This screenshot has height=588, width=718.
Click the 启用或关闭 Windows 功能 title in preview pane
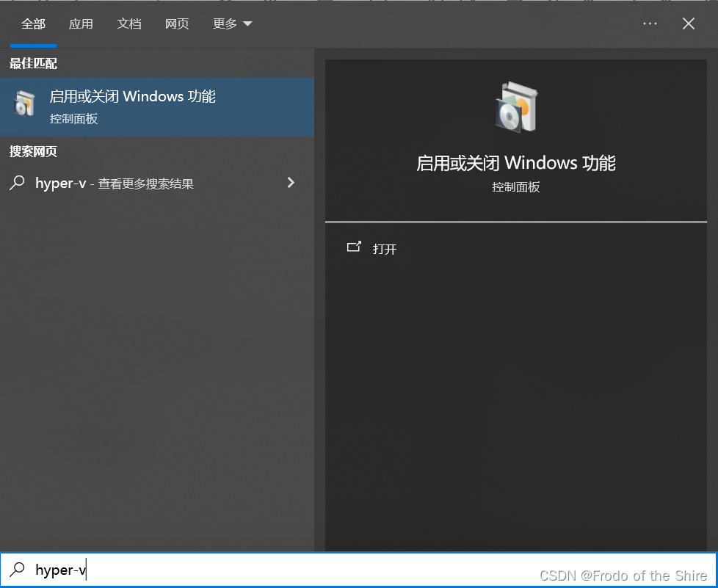tap(516, 163)
